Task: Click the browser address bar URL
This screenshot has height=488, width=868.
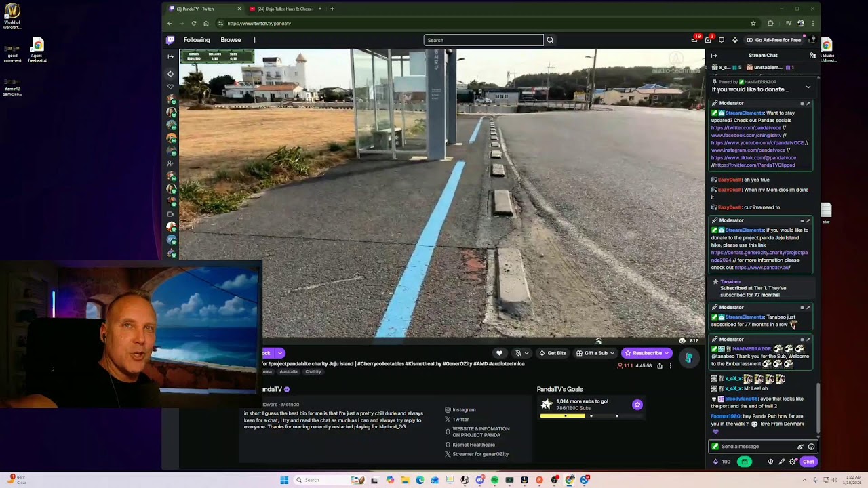Action: [x=259, y=24]
